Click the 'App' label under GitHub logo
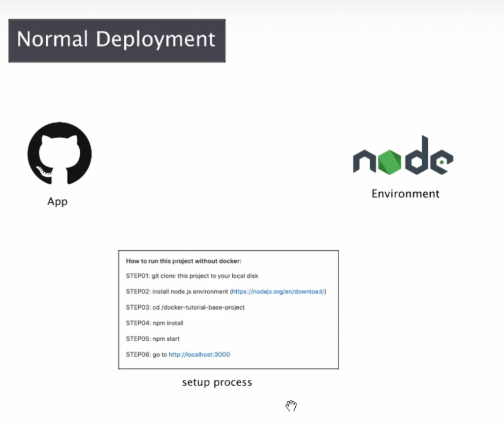This screenshot has width=504, height=422. pyautogui.click(x=58, y=202)
